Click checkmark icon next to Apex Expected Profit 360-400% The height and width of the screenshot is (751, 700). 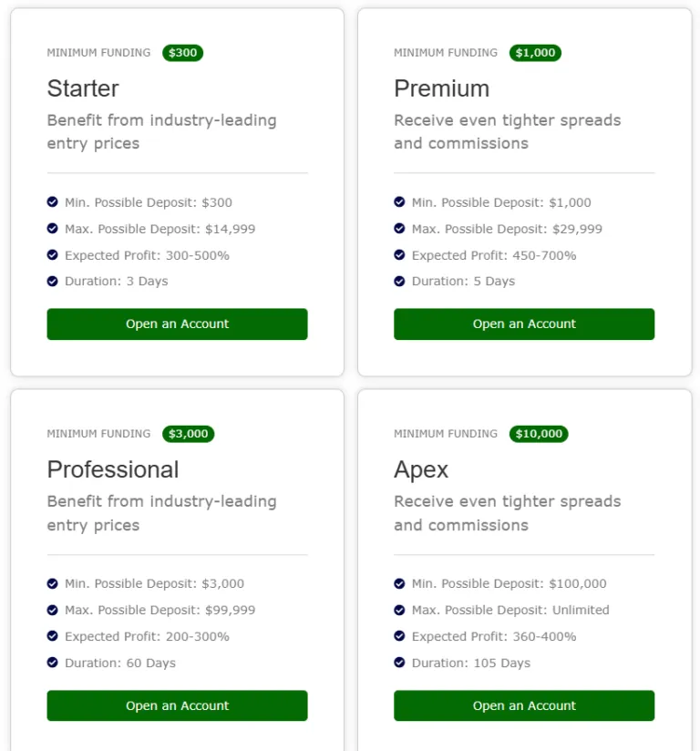point(399,636)
